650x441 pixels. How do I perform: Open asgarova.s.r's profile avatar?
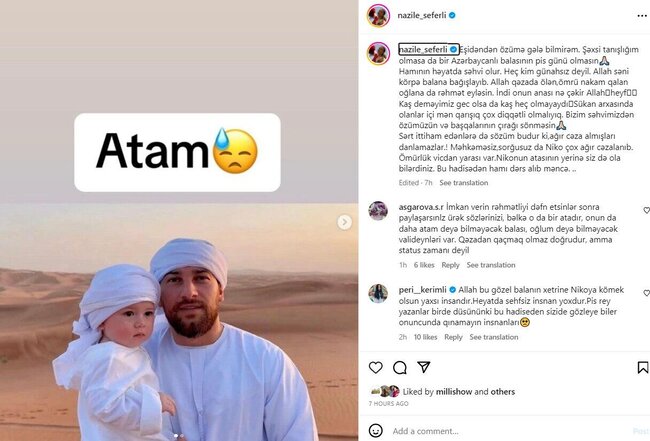(378, 211)
